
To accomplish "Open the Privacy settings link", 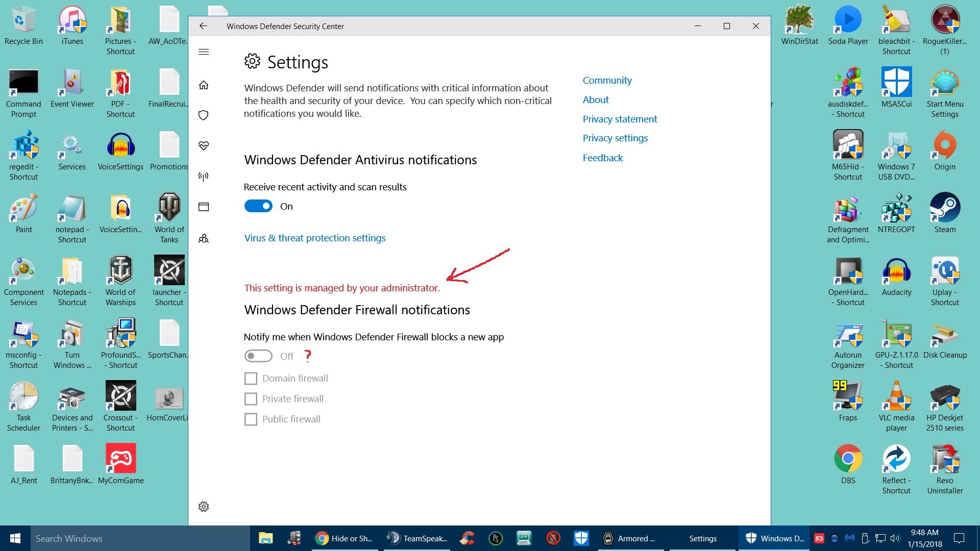I will pyautogui.click(x=616, y=138).
